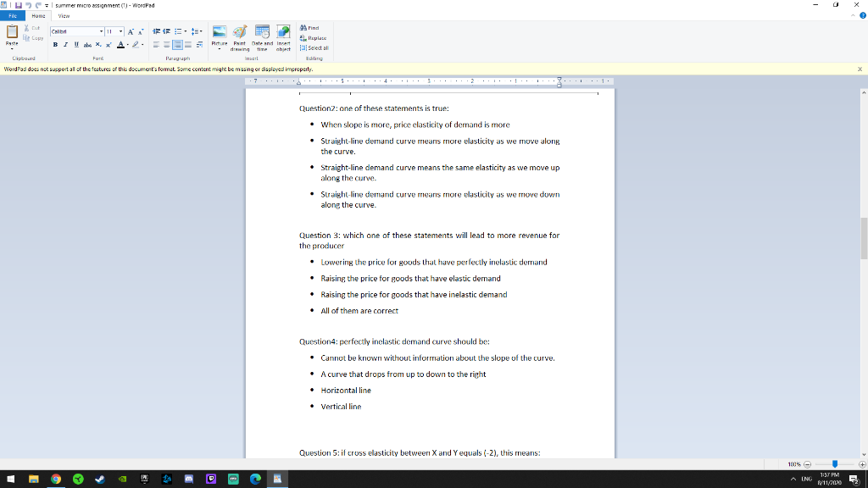Open the text highlight color tool
This screenshot has width=868, height=488.
(136, 45)
